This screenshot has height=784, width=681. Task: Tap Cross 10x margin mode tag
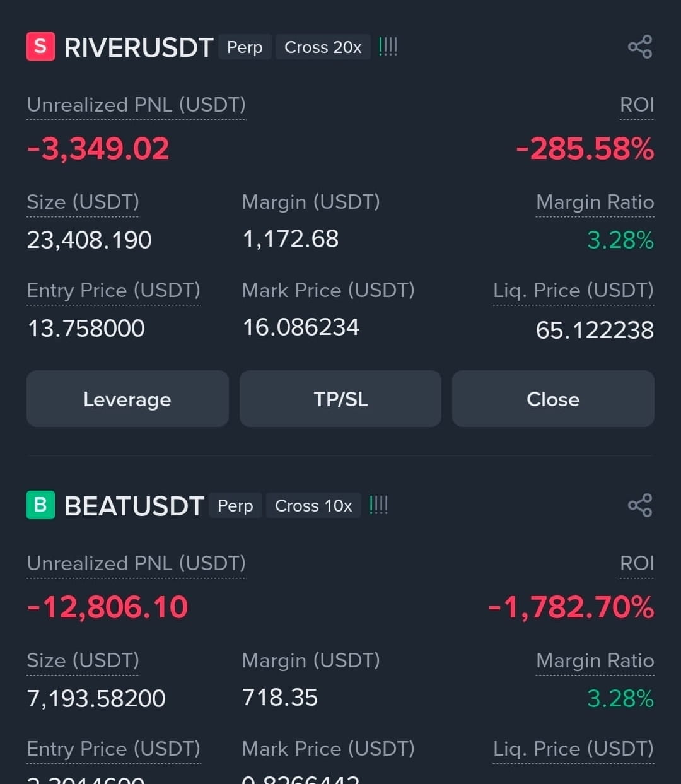[313, 506]
